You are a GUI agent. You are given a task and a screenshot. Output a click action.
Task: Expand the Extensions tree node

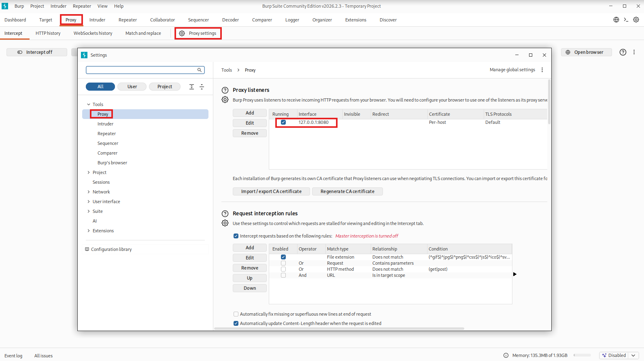tap(89, 231)
